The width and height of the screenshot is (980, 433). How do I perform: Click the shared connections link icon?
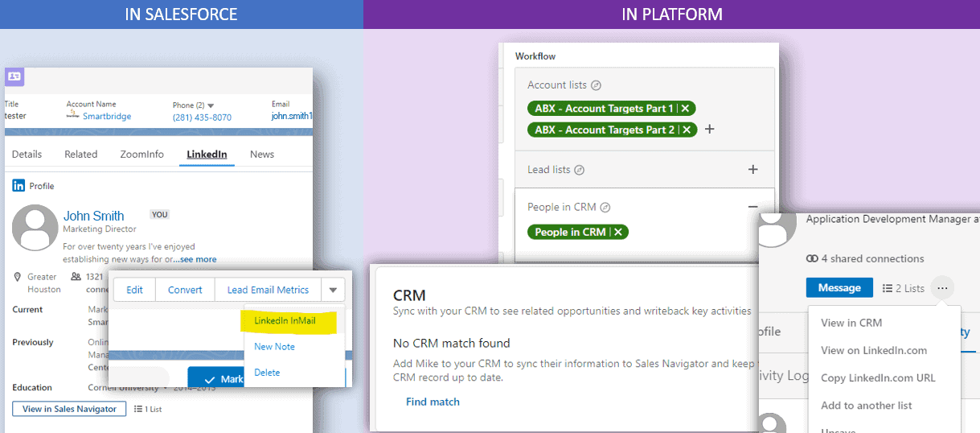(x=812, y=259)
